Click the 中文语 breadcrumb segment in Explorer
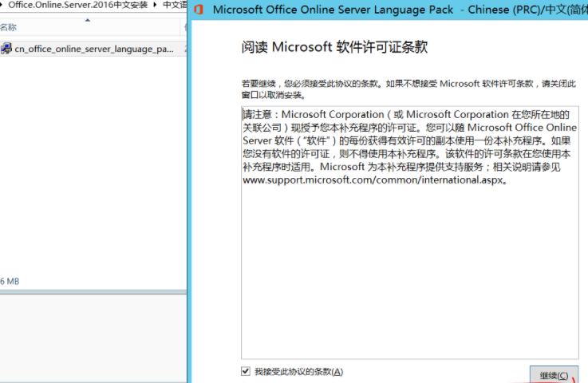588x383 pixels. (x=175, y=5)
